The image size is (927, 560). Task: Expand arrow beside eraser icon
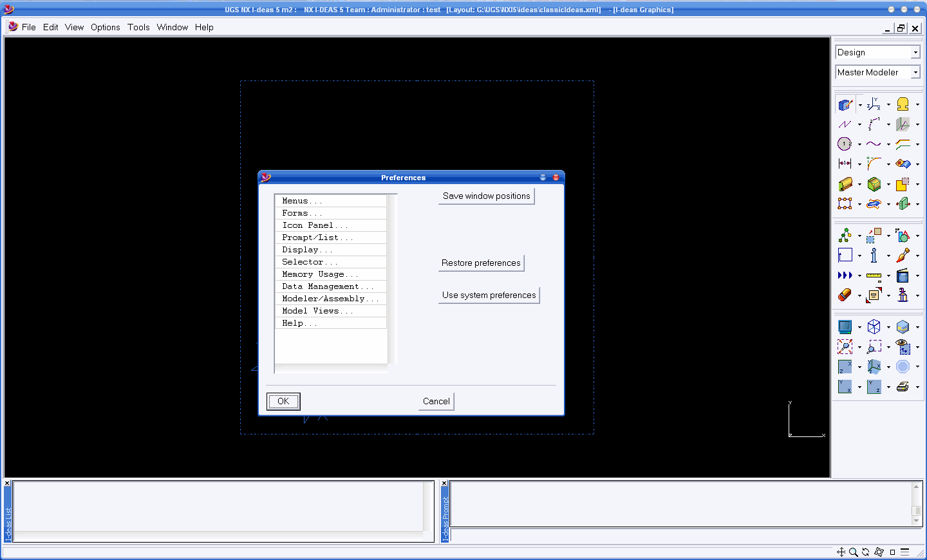859,296
